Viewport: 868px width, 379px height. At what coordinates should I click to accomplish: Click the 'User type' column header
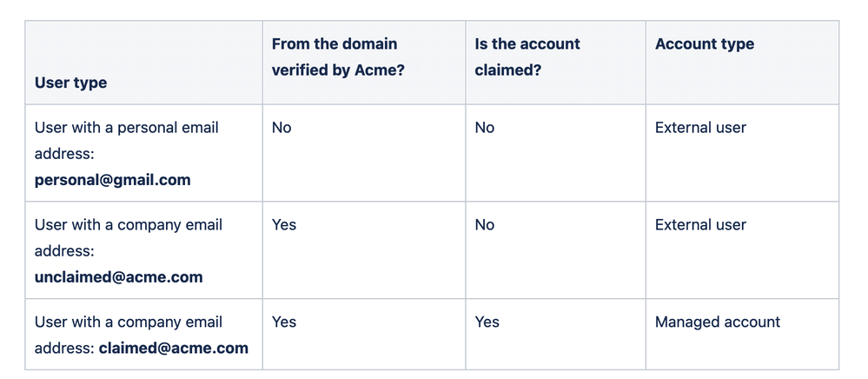[71, 83]
